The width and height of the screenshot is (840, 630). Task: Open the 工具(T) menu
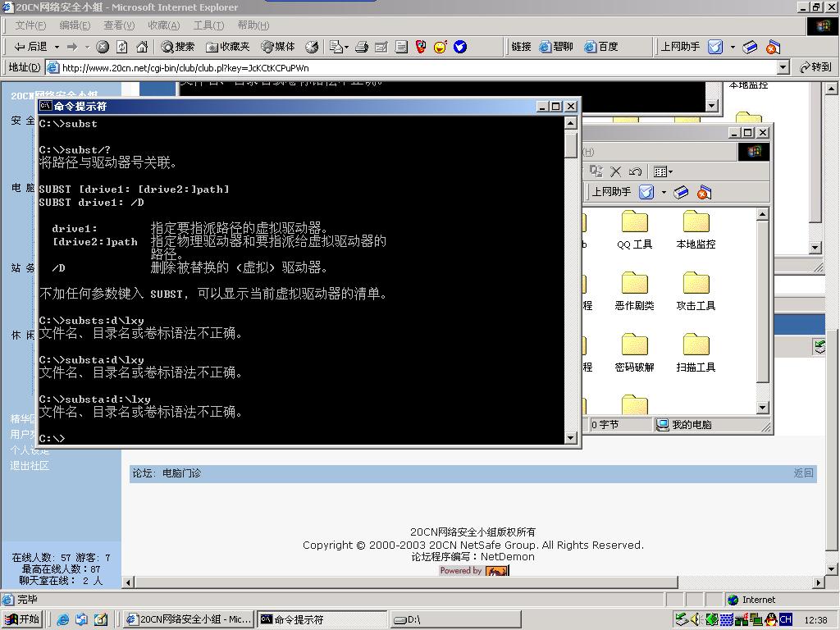click(208, 25)
